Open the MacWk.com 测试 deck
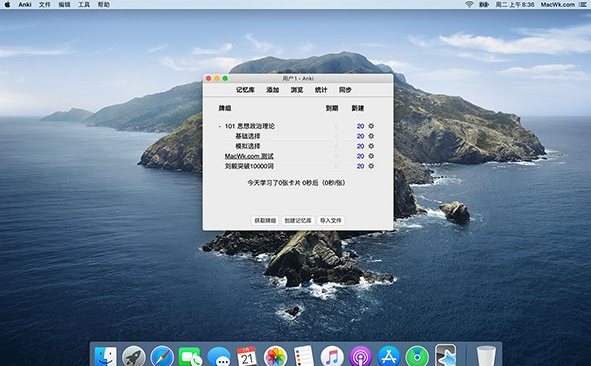This screenshot has width=591, height=366. coord(249,156)
